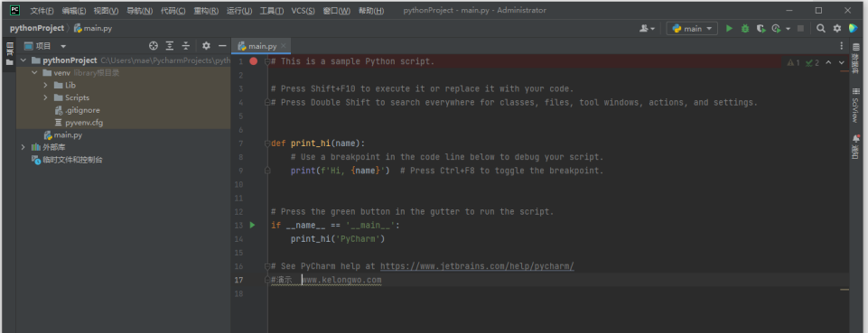This screenshot has height=333, width=868.
Task: Click the profile run icon in toolbar
Action: coord(776,28)
